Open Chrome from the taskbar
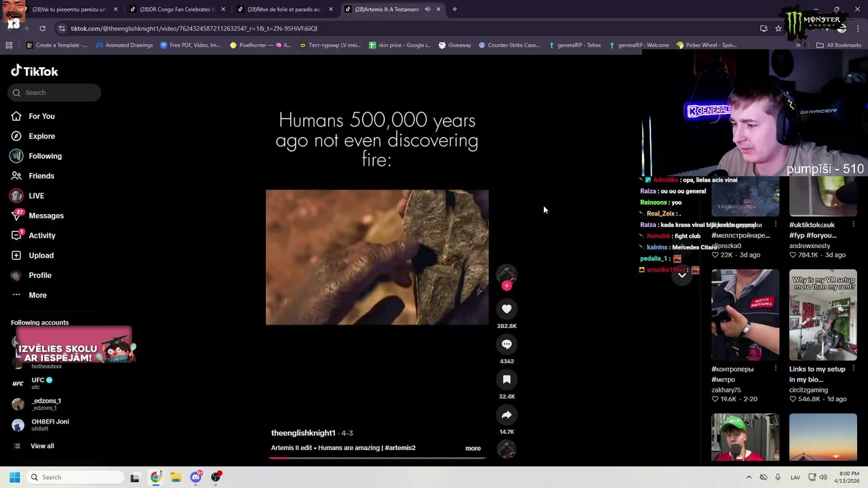 156,477
